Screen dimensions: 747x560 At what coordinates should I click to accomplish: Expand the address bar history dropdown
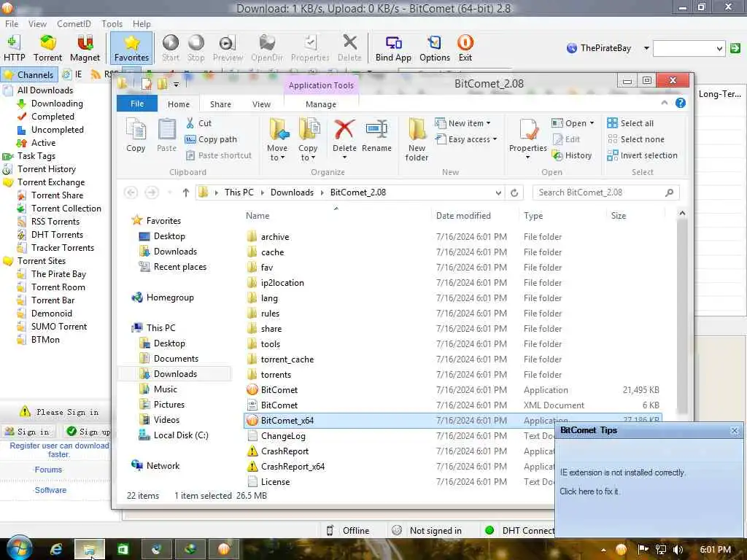(x=498, y=192)
